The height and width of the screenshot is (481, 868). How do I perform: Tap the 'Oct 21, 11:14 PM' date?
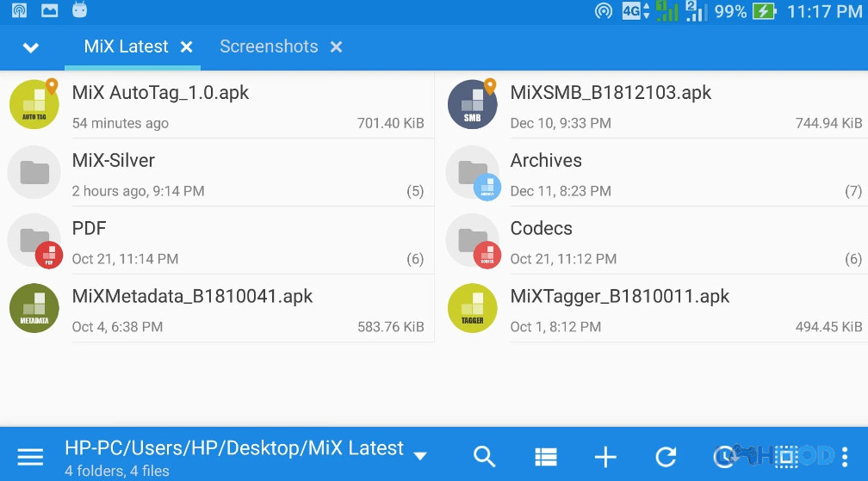[x=125, y=259]
